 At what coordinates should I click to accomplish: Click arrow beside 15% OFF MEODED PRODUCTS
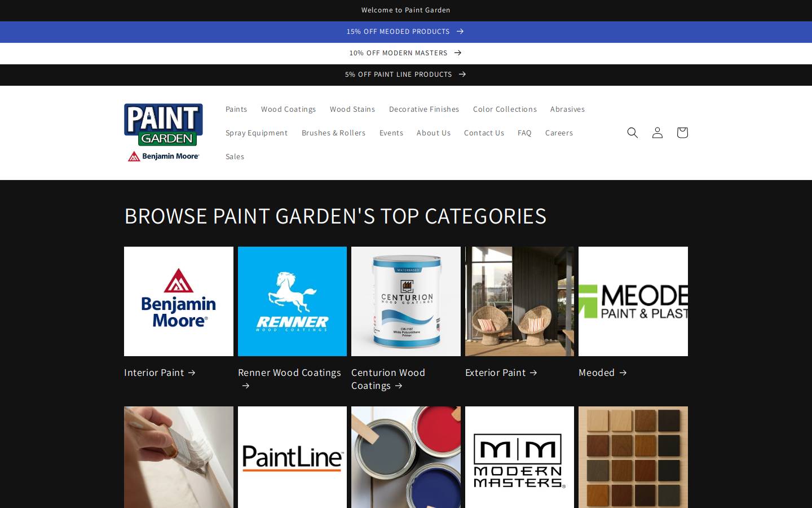pyautogui.click(x=460, y=32)
